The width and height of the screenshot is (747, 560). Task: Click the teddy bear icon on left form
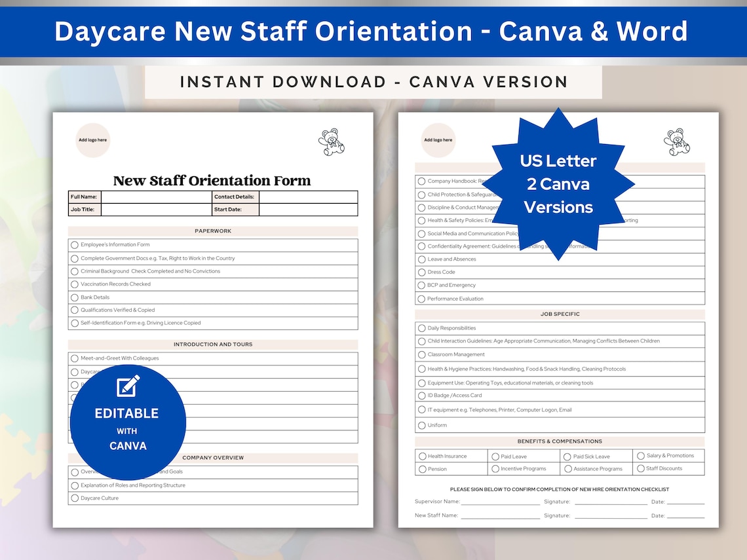coord(331,142)
